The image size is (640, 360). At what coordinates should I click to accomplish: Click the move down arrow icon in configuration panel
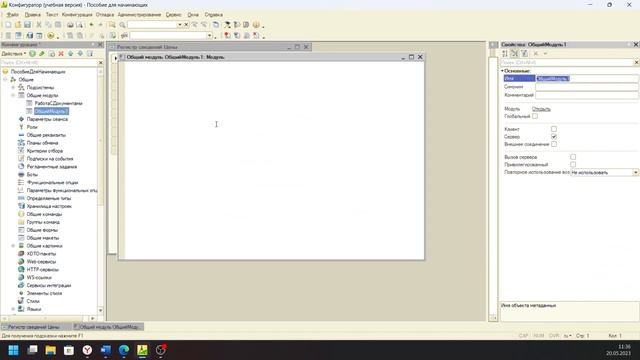[80, 53]
